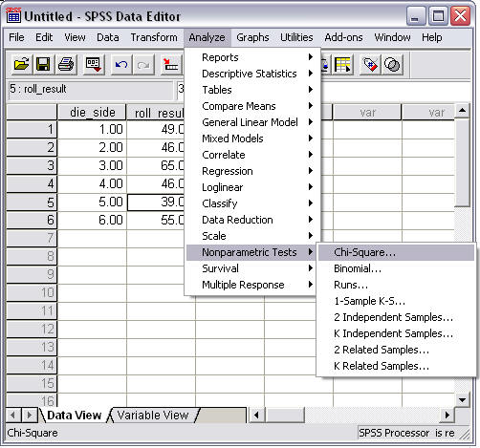Open the Window menu
This screenshot has height=448, width=480.
pyautogui.click(x=392, y=37)
